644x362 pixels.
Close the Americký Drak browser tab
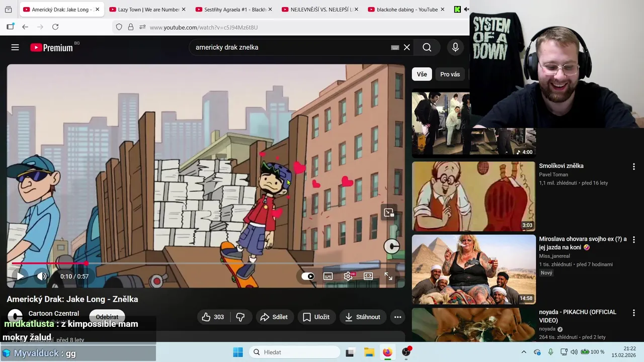pyautogui.click(x=97, y=10)
